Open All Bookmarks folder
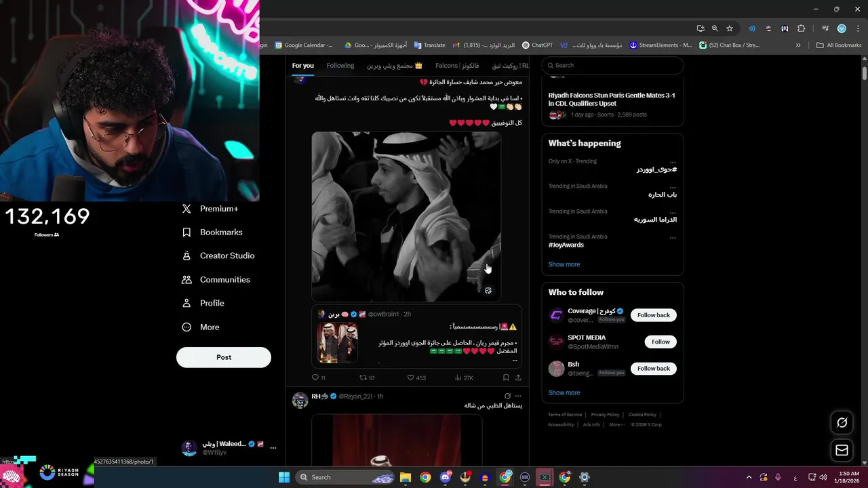 coord(839,45)
